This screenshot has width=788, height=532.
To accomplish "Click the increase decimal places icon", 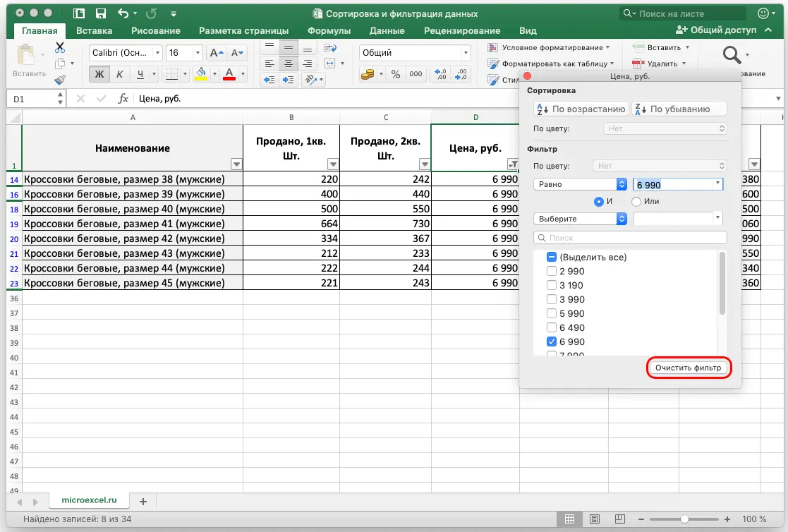I will (x=440, y=74).
